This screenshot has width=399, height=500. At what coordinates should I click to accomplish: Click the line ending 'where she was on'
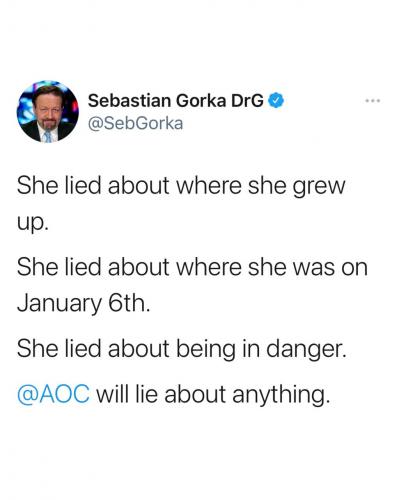[x=192, y=267]
